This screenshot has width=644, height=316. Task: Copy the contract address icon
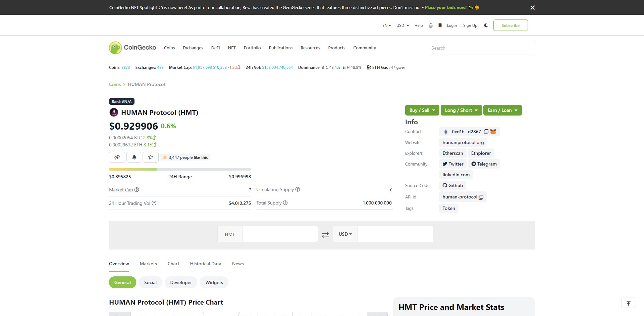[486, 132]
